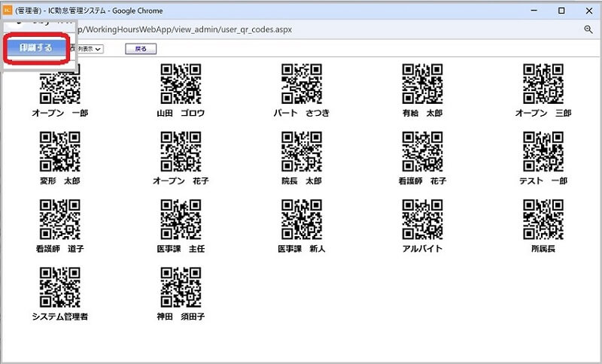Select the QR code for パート さつき

(x=302, y=84)
